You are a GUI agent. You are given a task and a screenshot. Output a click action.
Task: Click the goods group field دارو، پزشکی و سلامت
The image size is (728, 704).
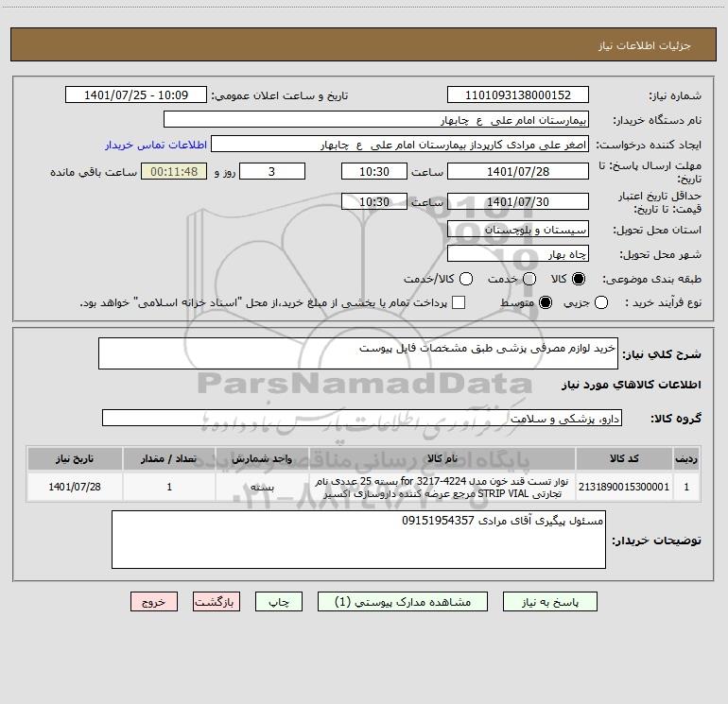tap(362, 418)
